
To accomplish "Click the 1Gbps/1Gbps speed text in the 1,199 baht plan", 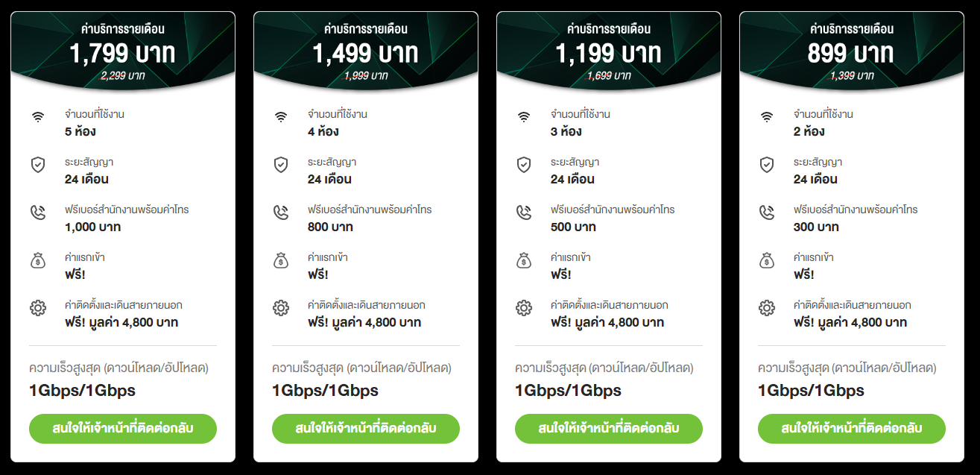I will point(568,391).
